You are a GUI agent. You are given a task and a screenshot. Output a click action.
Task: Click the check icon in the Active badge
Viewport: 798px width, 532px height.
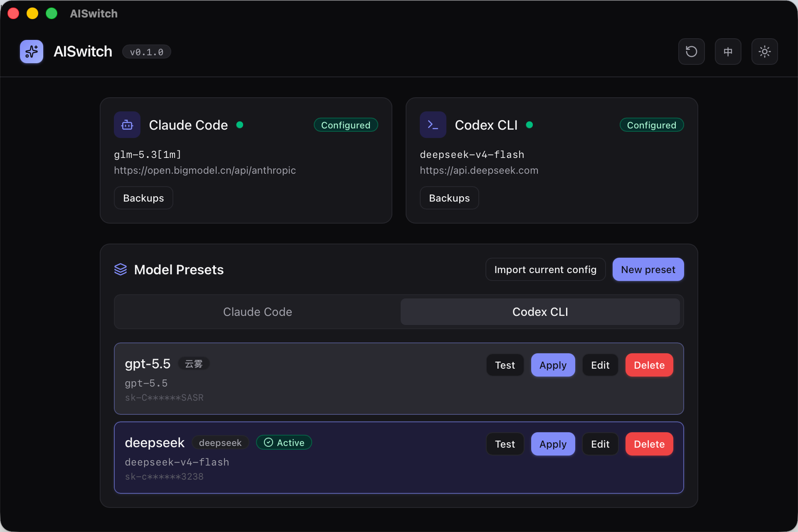point(268,442)
